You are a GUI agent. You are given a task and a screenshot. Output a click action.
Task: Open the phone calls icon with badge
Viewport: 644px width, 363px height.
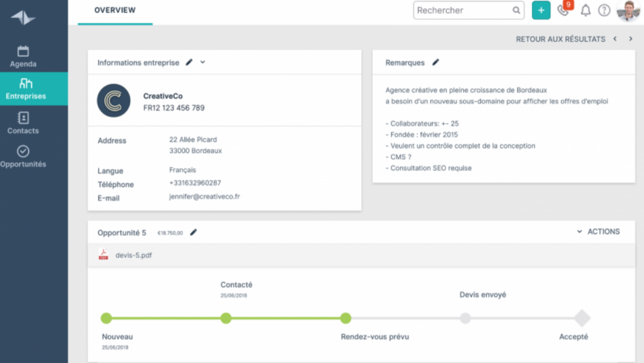(x=563, y=10)
